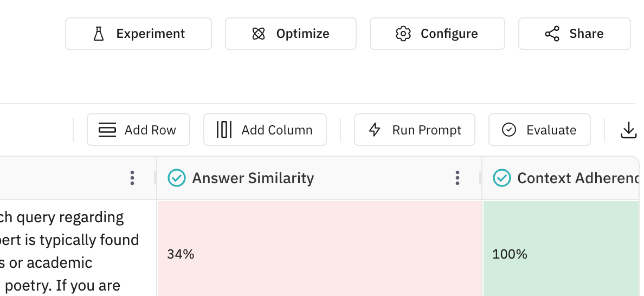644x296 pixels.
Task: Click the 34% Answer Similarity cell
Action: 319,254
